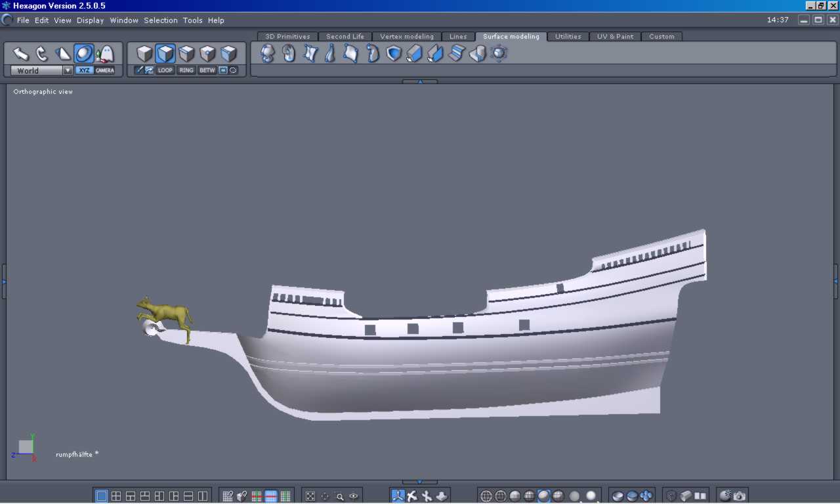The width and height of the screenshot is (840, 504).
Task: Click the fit-to-view icon in bottom bar
Action: click(x=310, y=496)
